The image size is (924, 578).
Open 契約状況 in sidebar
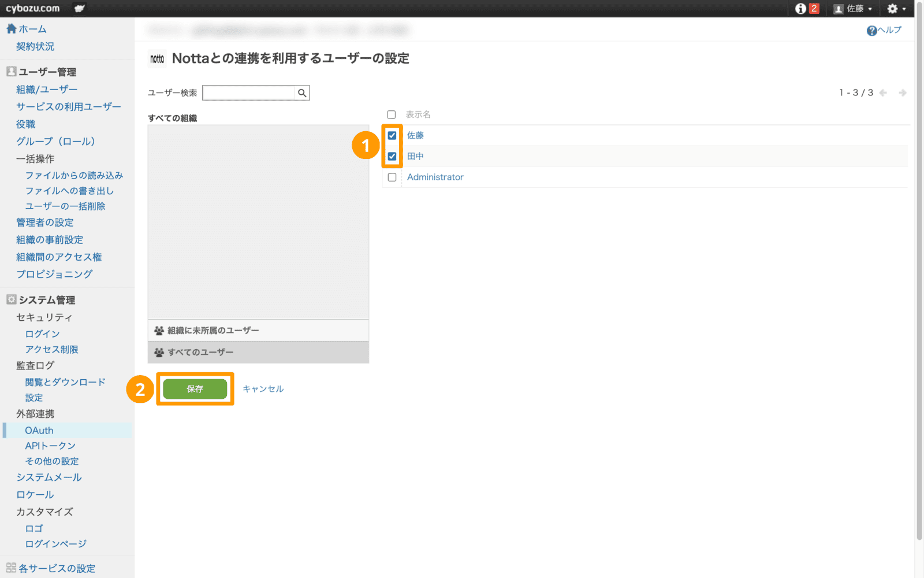click(x=35, y=46)
